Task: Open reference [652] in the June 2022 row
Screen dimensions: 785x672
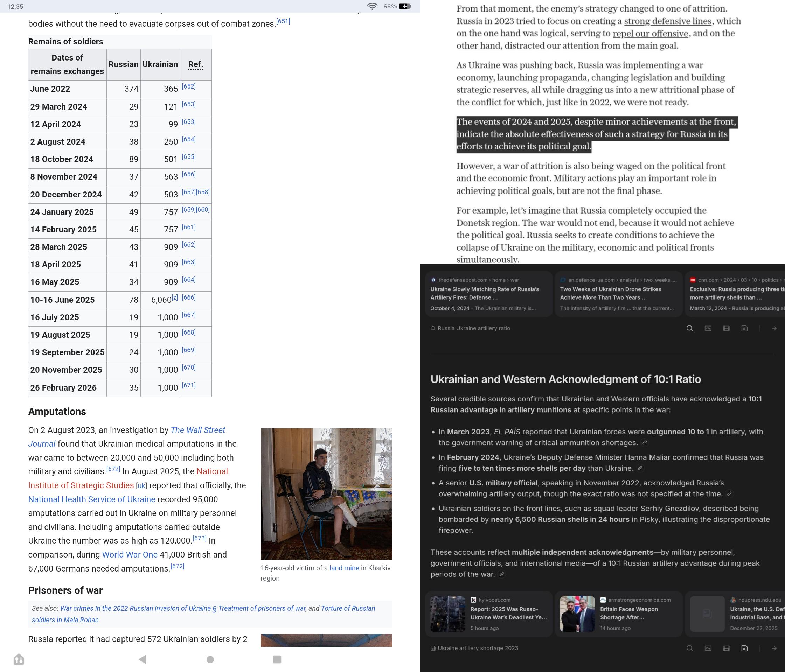Action: click(189, 86)
